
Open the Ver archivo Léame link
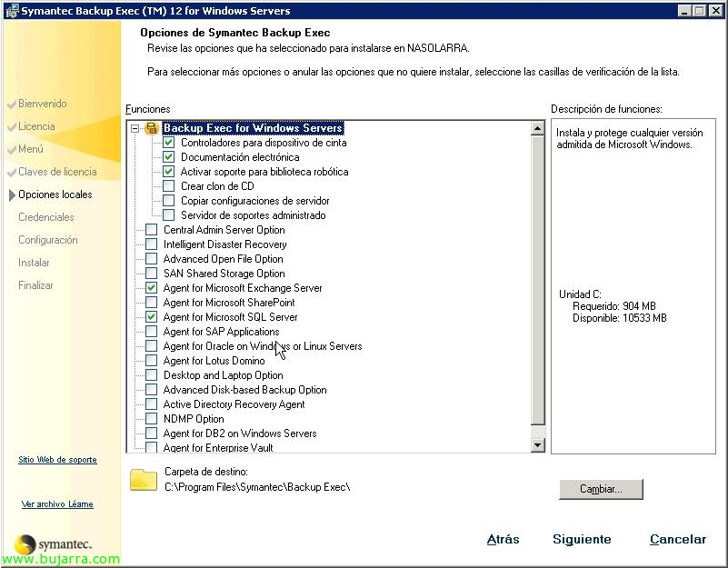tap(57, 504)
